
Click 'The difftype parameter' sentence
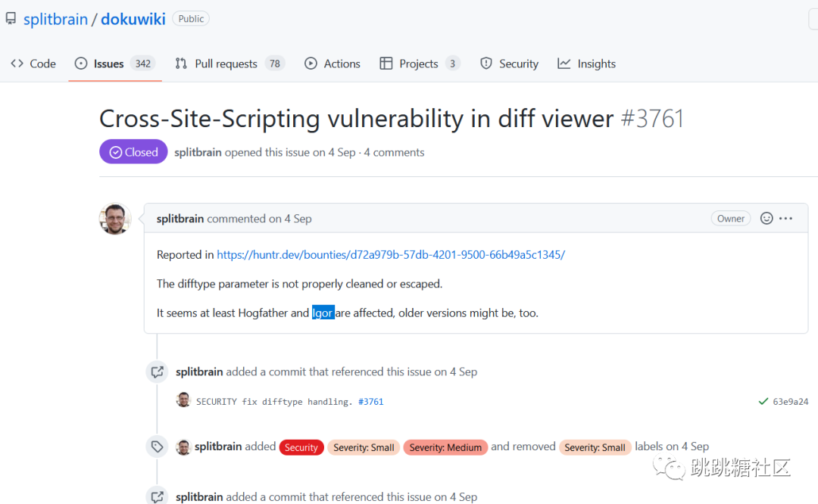(299, 284)
